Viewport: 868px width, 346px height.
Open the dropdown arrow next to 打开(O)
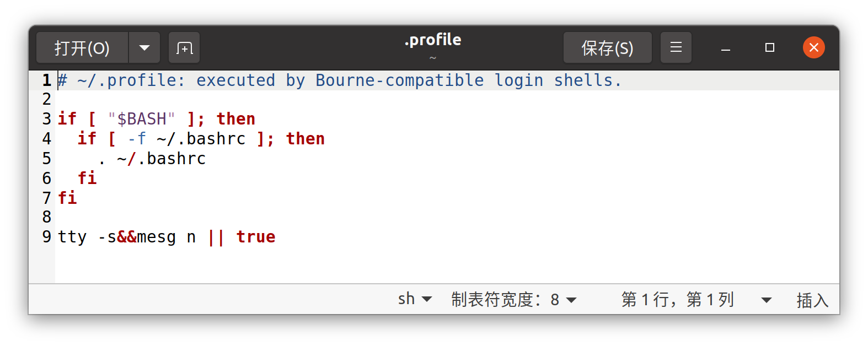144,47
